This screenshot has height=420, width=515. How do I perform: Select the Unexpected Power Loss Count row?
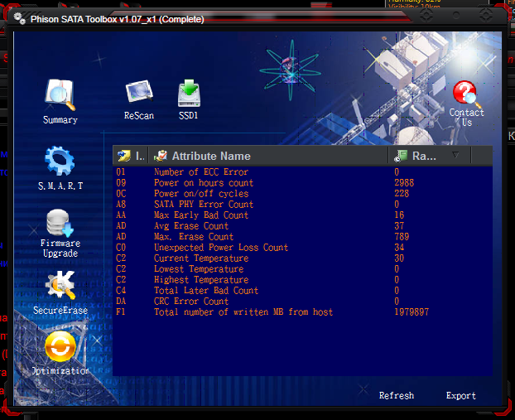click(x=302, y=248)
